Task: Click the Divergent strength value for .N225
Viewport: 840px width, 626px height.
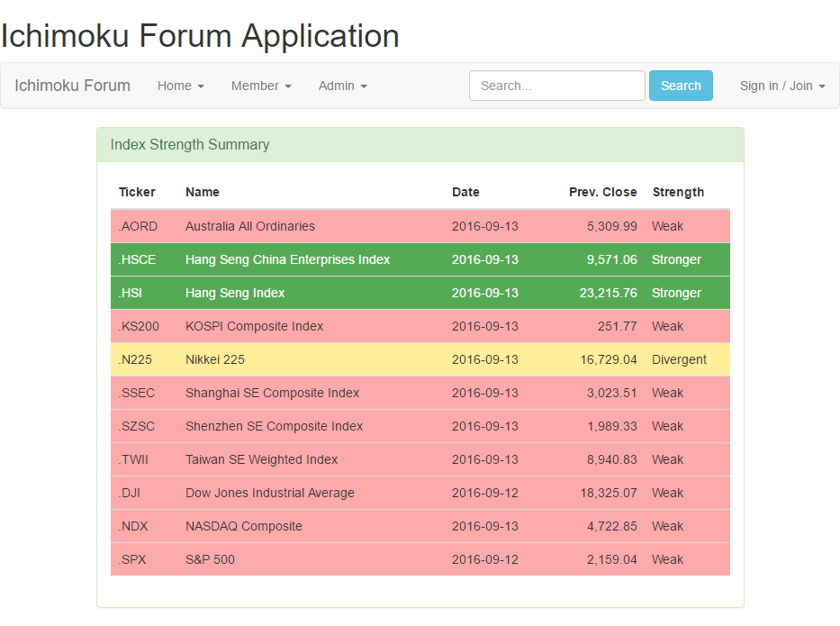Action: 679,359
